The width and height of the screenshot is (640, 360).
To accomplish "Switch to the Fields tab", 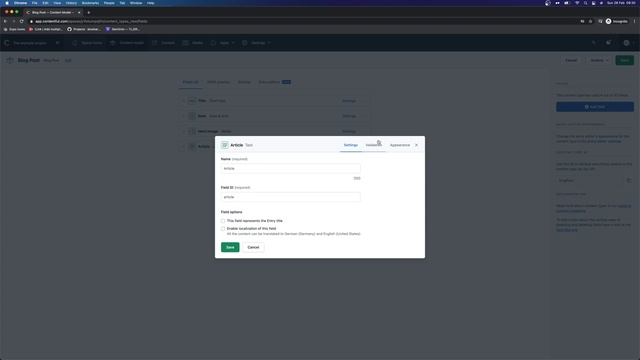I will (190, 82).
